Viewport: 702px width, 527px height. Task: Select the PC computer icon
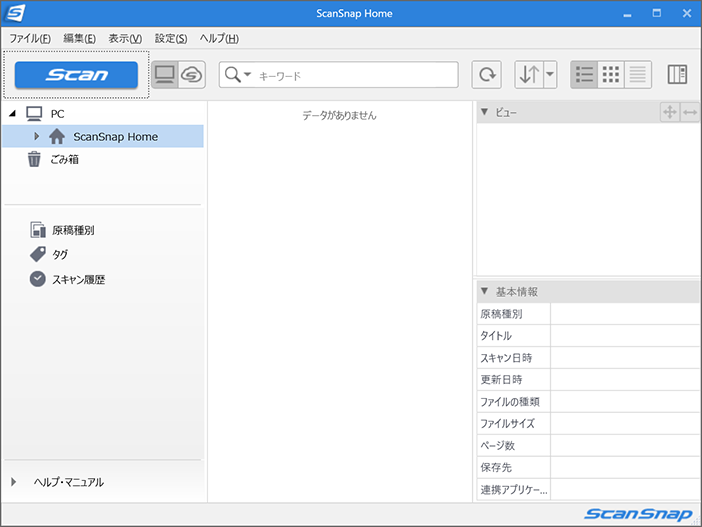coord(34,114)
